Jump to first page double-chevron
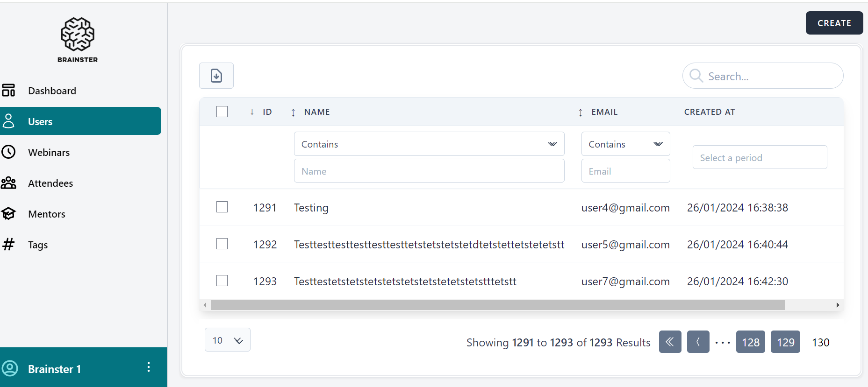 click(670, 342)
